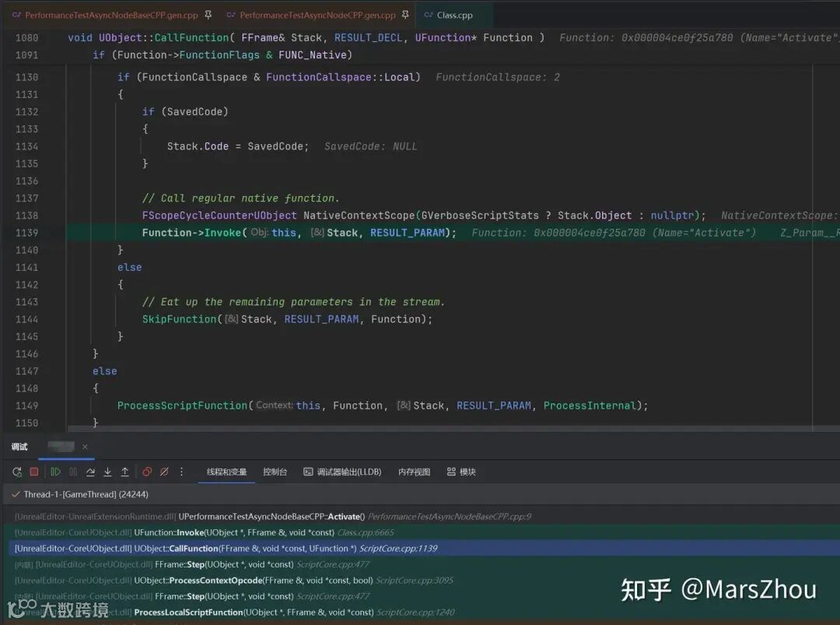Select ProcessLocalScriptFunction stack frame

420,612
